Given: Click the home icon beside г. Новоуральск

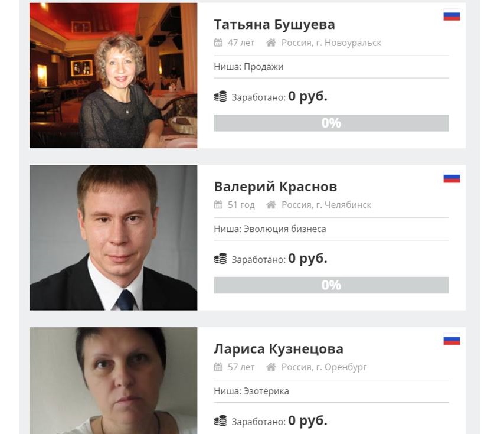Looking at the screenshot, I should pos(271,43).
